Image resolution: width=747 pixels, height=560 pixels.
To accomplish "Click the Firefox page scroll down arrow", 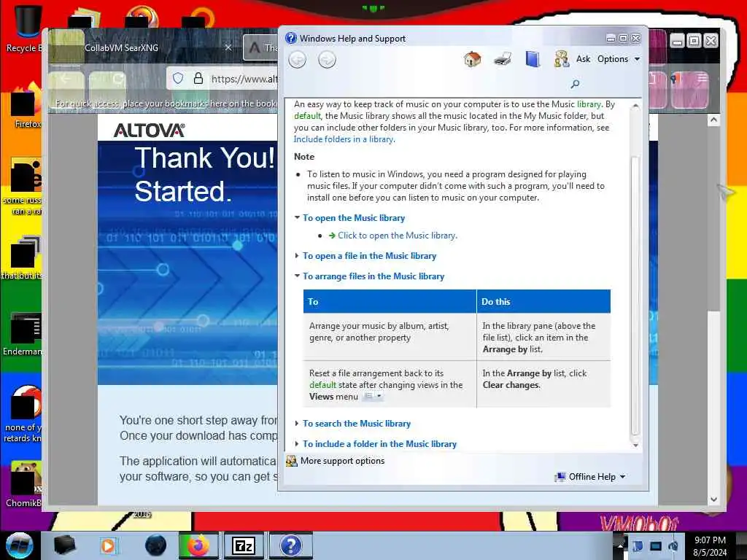I will [x=713, y=499].
